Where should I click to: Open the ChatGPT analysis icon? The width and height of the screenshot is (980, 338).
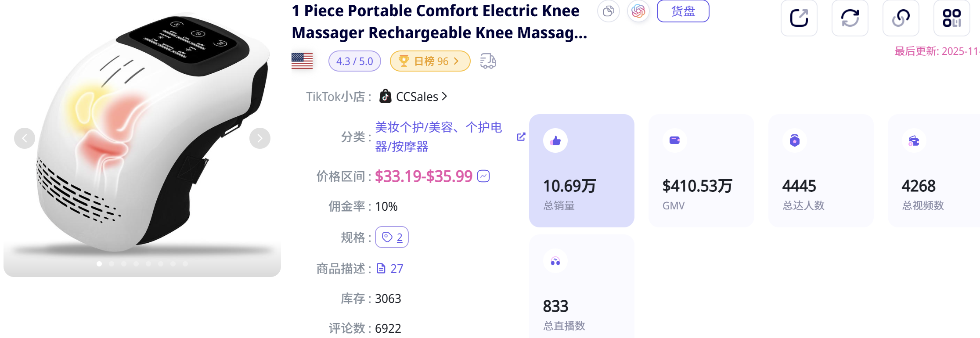click(x=638, y=12)
